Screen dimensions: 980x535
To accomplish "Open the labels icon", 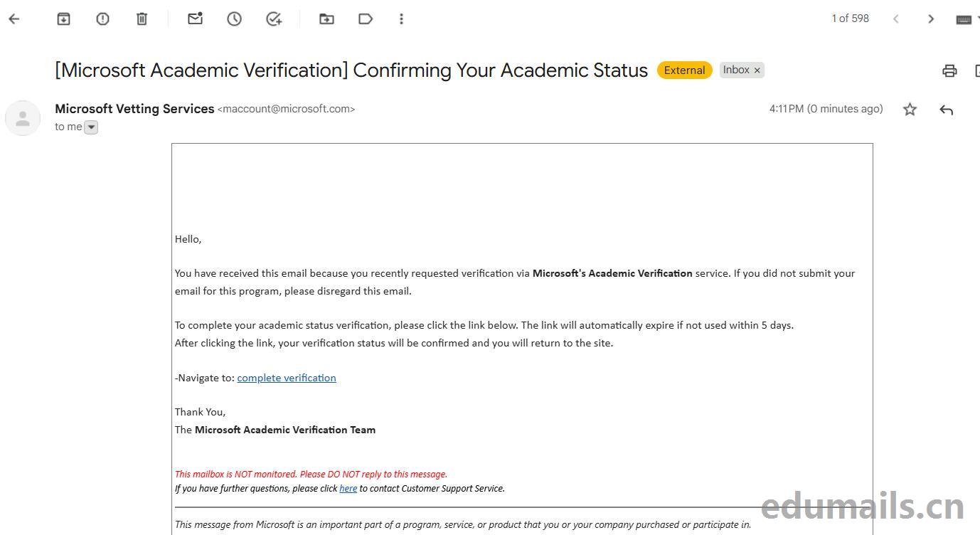I will click(x=366, y=19).
